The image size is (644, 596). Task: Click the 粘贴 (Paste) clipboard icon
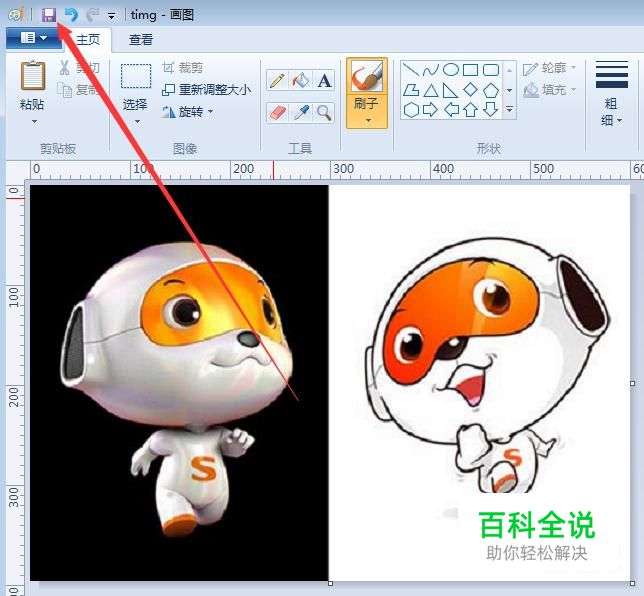[x=33, y=76]
